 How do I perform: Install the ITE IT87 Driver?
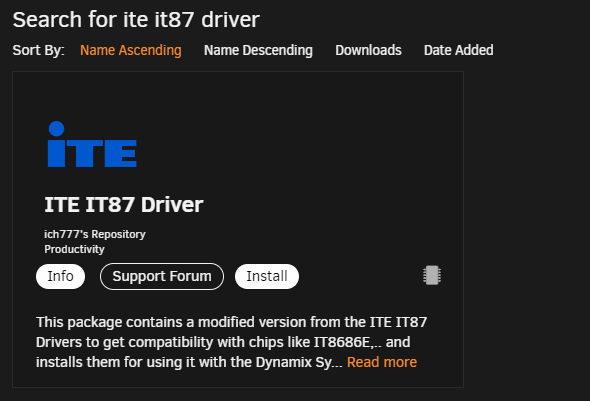pos(267,276)
